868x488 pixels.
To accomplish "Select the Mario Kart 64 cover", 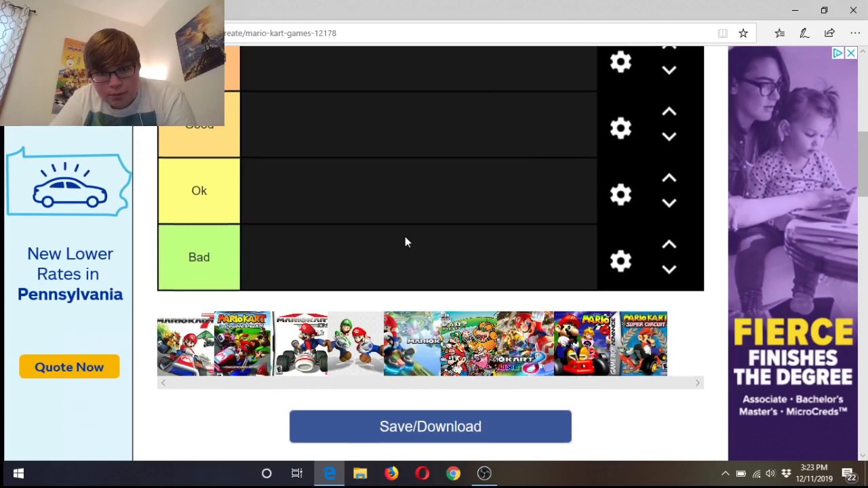I will tap(582, 344).
